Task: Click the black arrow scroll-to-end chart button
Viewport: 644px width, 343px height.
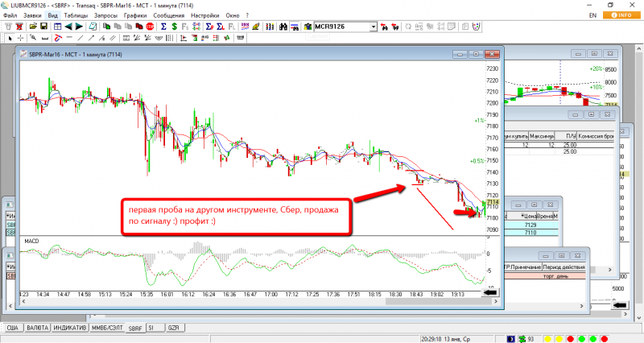Action: (x=490, y=292)
